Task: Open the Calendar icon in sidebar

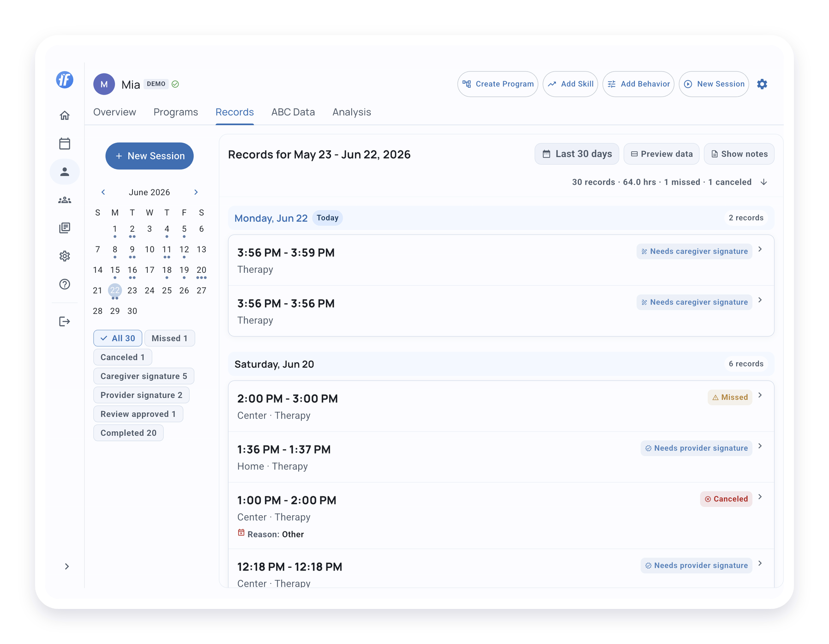Action: 65,144
